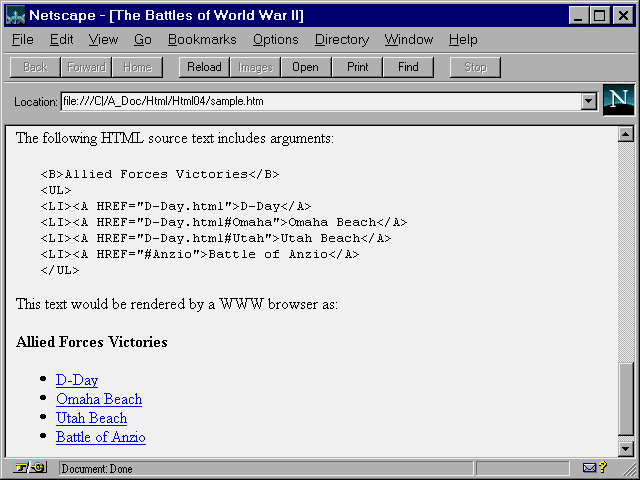Click the Utah Beach link
Image resolution: width=640 pixels, height=480 pixels.
[x=91, y=418]
